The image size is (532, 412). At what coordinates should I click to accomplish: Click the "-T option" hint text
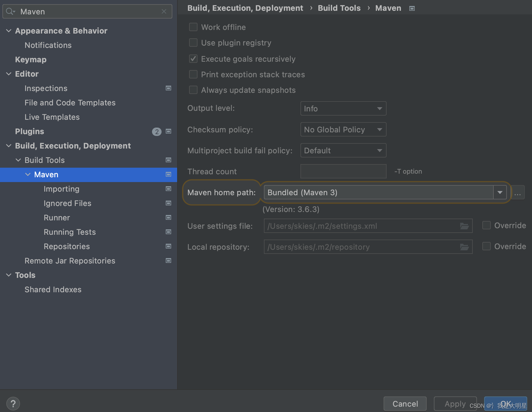click(408, 171)
